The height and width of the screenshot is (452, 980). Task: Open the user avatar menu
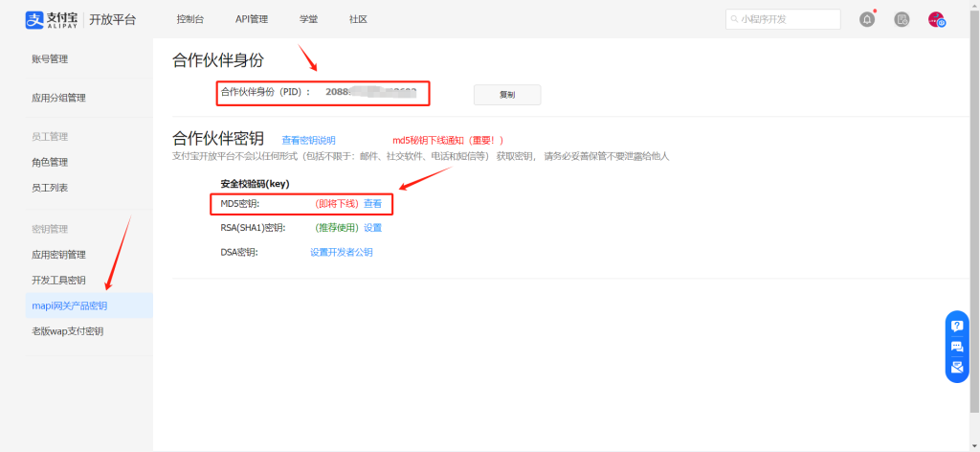click(936, 19)
